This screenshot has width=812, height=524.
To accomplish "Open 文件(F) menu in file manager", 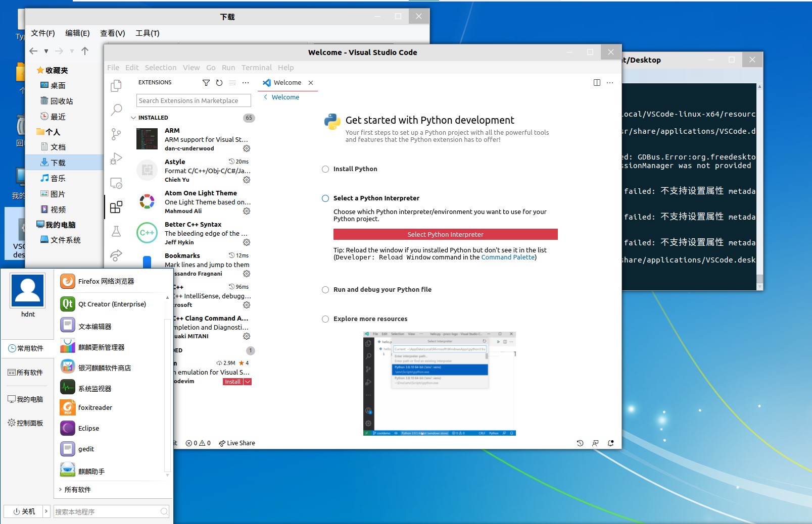I will click(x=43, y=33).
